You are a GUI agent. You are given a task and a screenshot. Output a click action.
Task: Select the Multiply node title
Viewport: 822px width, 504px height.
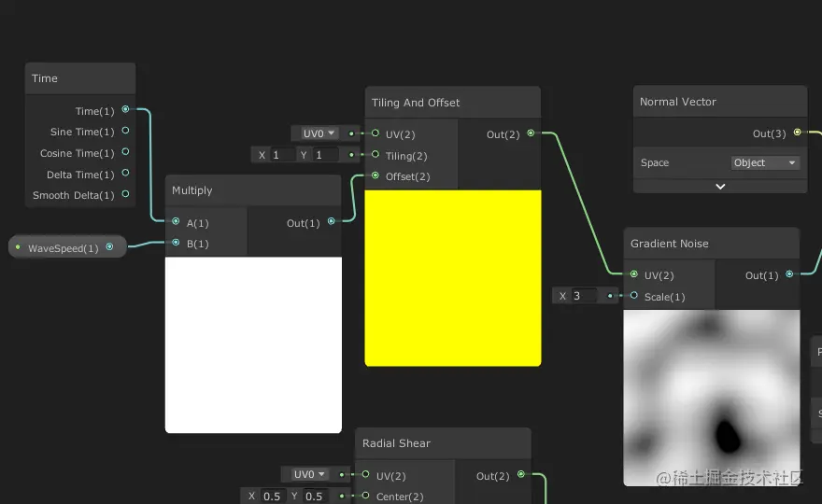(191, 190)
